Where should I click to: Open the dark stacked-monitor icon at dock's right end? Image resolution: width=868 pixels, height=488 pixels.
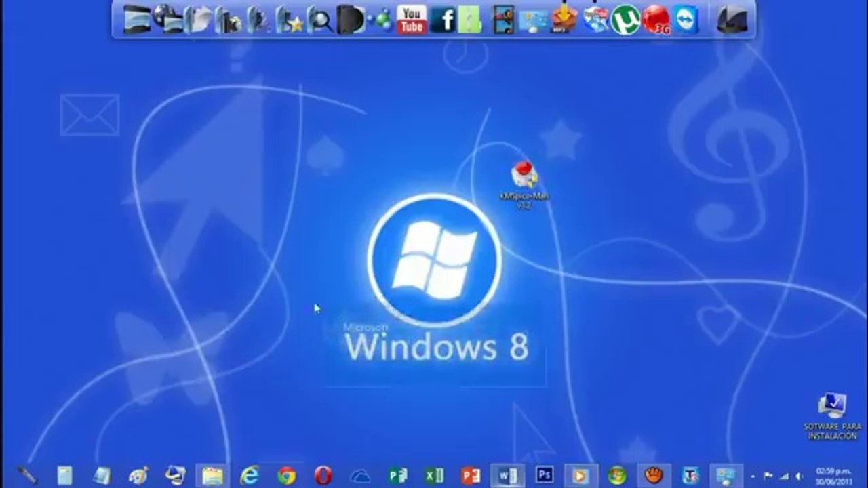[732, 20]
